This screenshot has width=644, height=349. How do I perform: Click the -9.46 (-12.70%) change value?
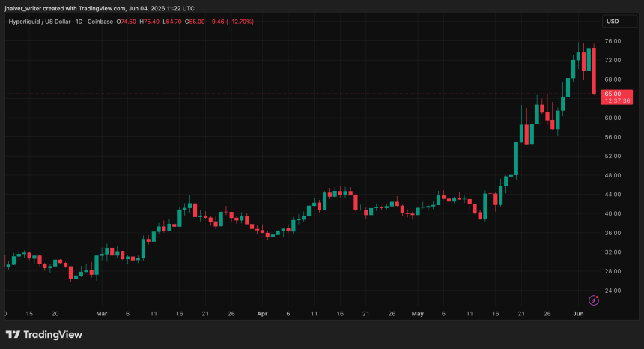231,22
